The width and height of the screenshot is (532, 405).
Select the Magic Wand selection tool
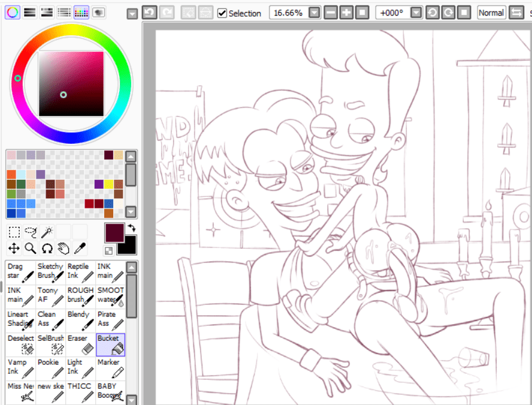pos(47,232)
